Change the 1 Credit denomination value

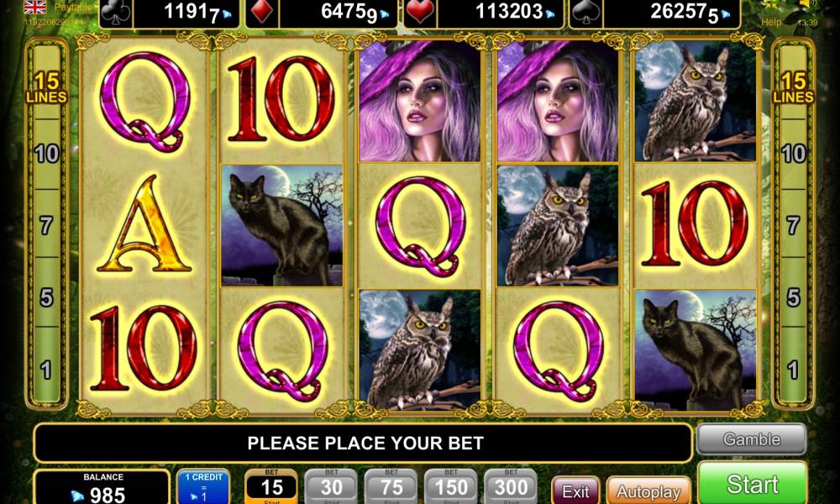203,487
